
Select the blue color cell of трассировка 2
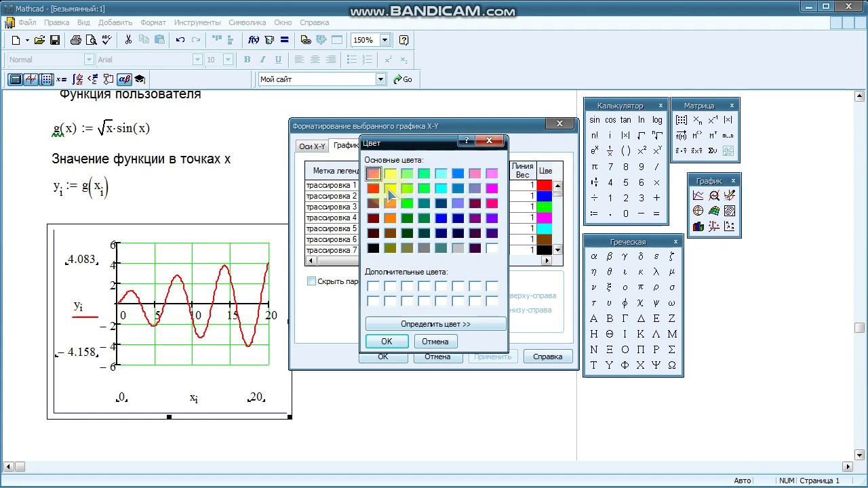tap(545, 196)
